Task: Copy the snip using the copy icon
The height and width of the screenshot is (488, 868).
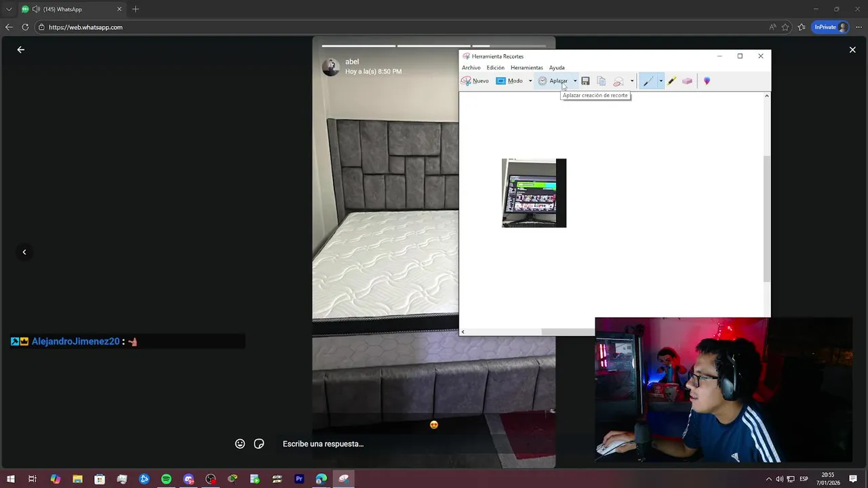Action: 601,81
